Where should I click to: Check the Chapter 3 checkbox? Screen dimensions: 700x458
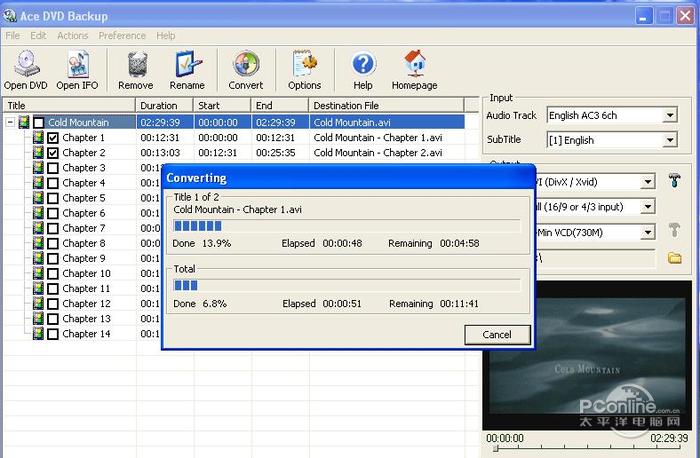[53, 168]
